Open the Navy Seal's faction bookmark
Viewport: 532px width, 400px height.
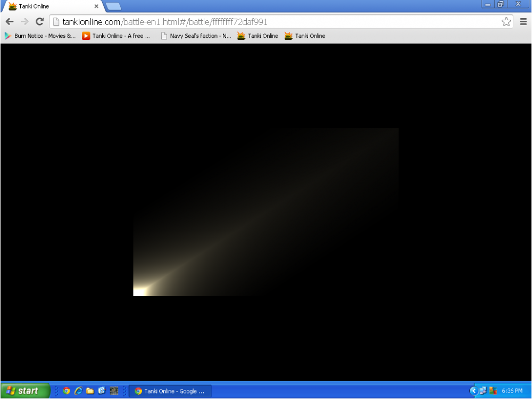click(x=196, y=36)
